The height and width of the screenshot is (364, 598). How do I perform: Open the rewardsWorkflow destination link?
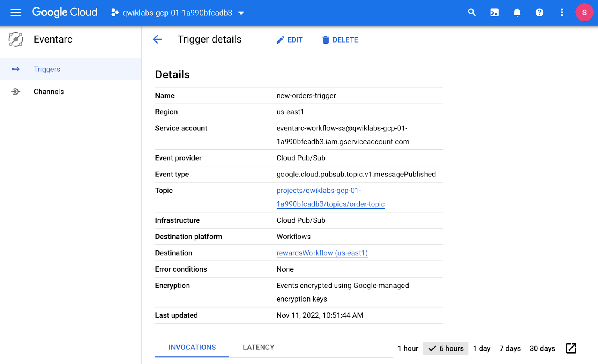pyautogui.click(x=322, y=253)
